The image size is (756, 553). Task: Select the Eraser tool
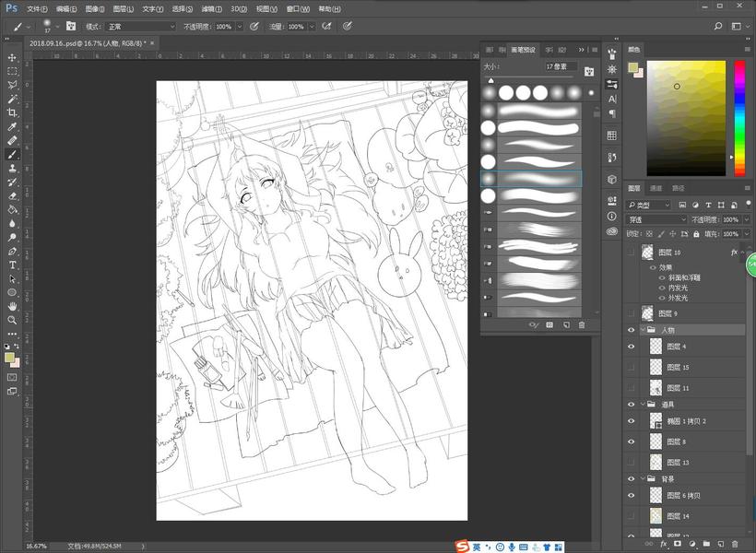[x=12, y=195]
